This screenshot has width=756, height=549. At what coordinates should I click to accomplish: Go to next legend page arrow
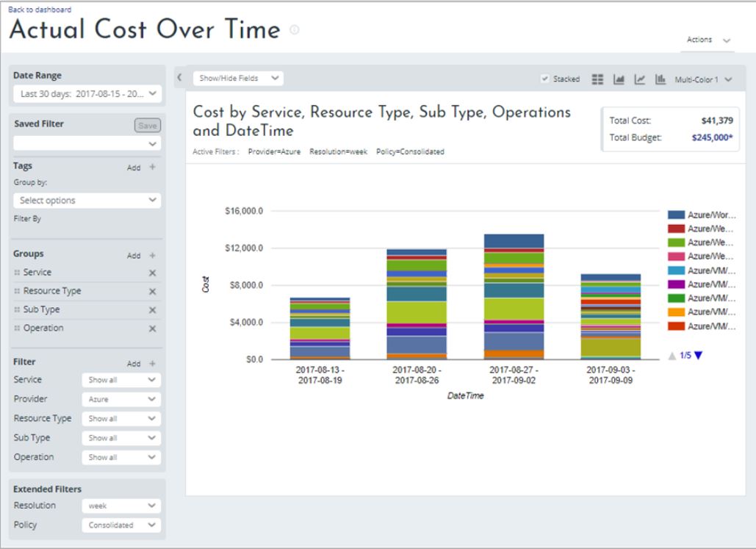point(699,356)
